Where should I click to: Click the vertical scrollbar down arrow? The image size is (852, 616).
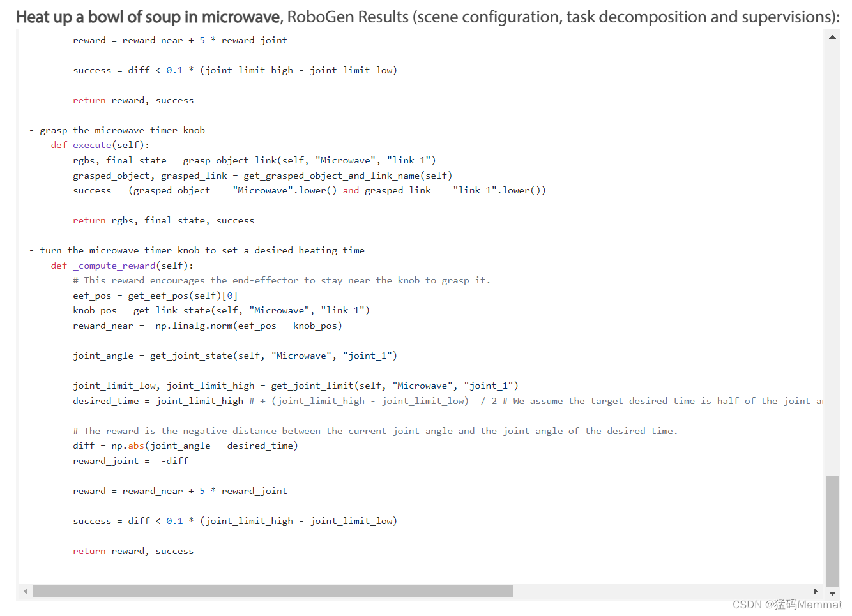click(832, 593)
